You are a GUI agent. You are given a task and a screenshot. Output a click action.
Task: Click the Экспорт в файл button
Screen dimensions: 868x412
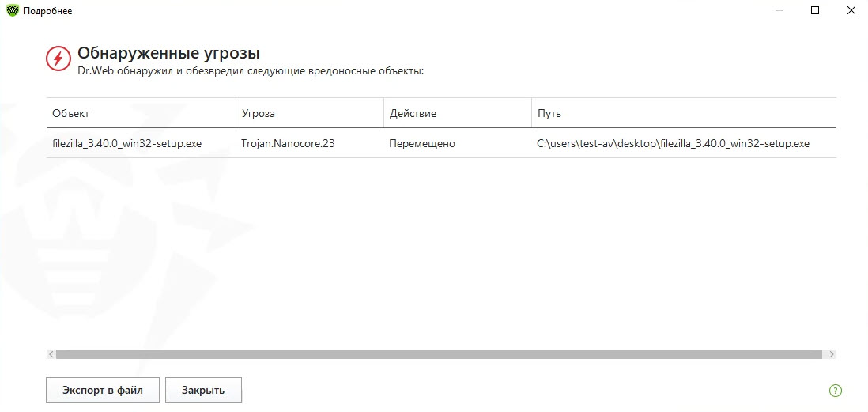click(103, 390)
